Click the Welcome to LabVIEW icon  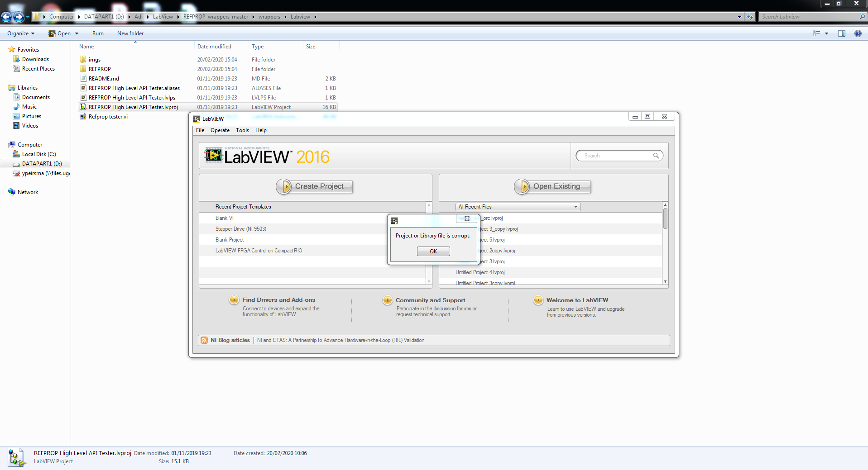[x=538, y=300]
